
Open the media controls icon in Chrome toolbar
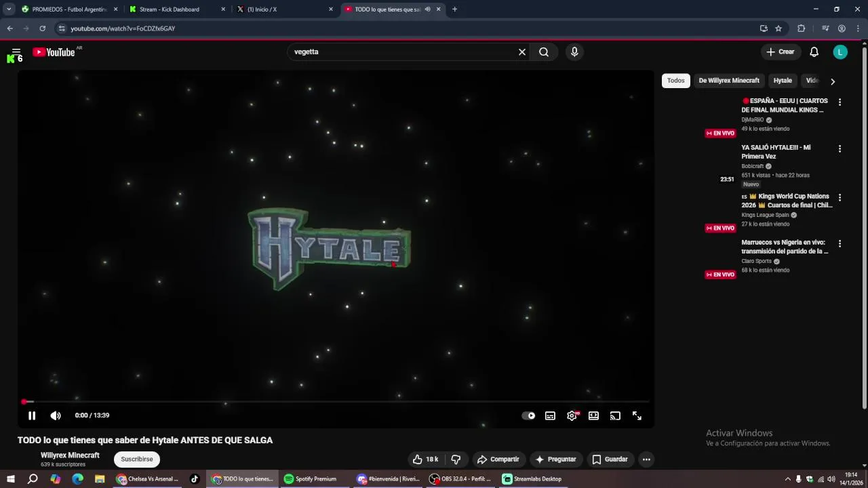pyautogui.click(x=825, y=28)
